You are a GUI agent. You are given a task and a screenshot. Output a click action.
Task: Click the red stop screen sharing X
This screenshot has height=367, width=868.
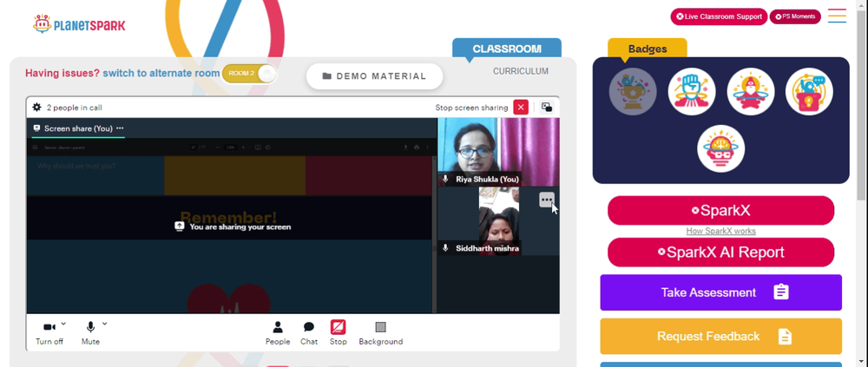pyautogui.click(x=520, y=108)
